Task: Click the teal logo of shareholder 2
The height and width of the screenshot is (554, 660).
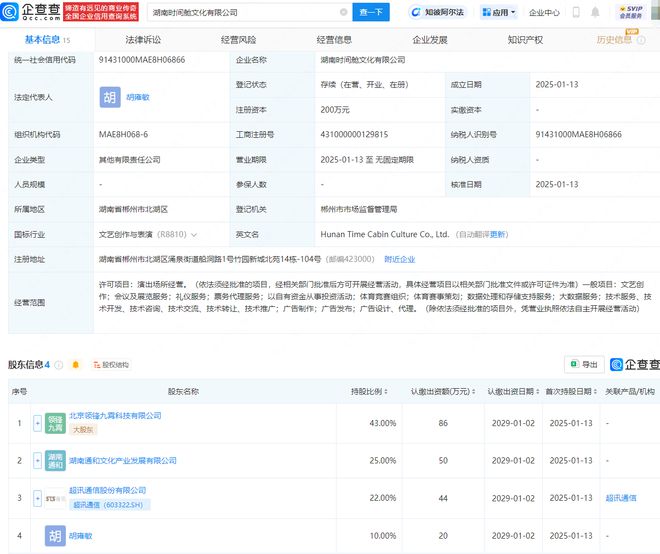Action: pos(55,461)
